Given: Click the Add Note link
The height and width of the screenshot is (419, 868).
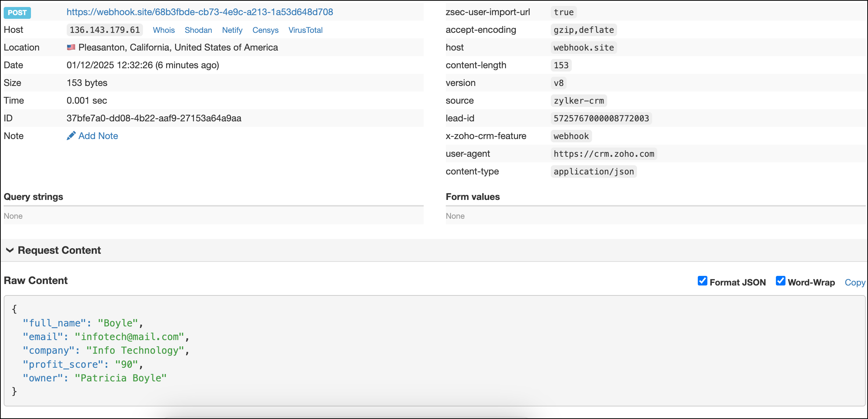Looking at the screenshot, I should coord(98,136).
